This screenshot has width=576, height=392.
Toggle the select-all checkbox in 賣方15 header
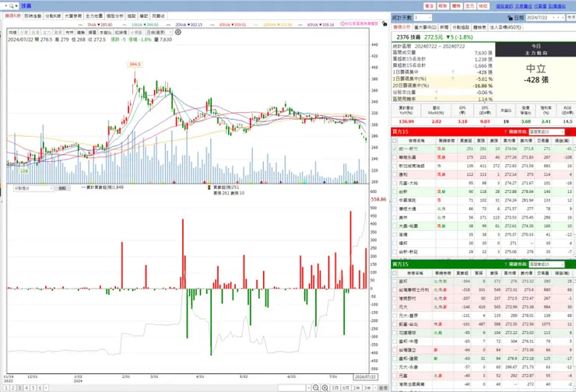click(x=395, y=273)
